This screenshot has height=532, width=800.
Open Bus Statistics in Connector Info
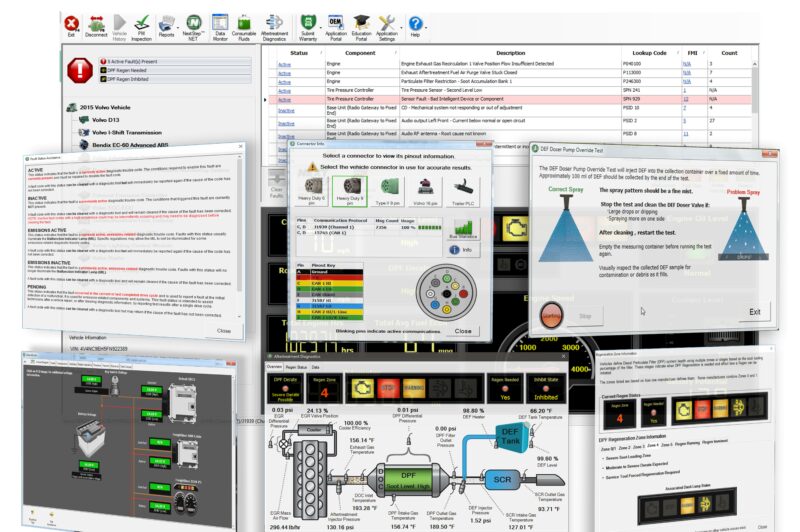tap(462, 229)
